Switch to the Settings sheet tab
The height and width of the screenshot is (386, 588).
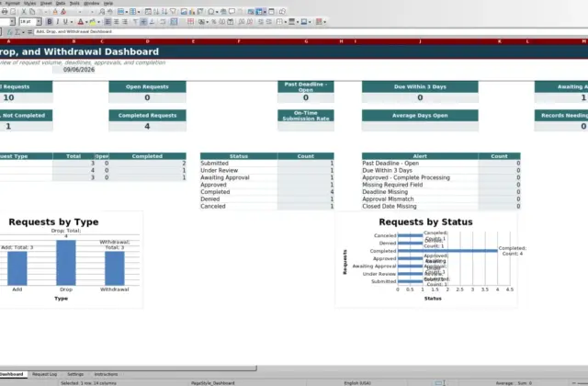[75, 374]
